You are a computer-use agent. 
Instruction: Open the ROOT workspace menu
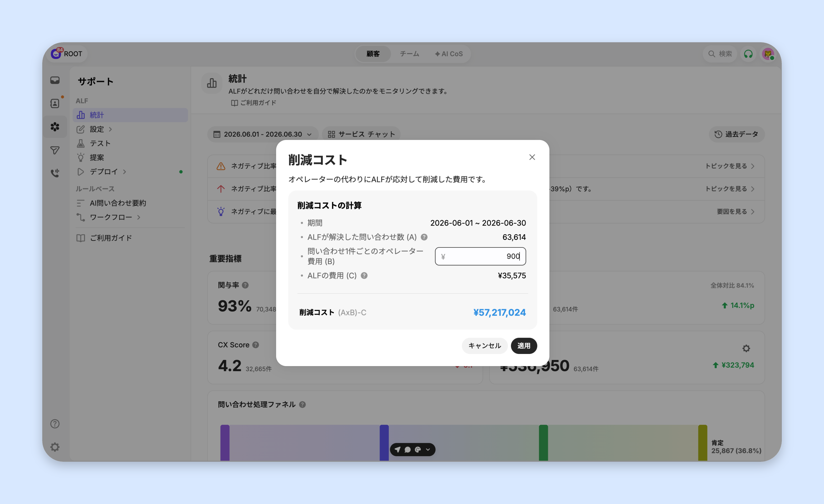click(67, 54)
